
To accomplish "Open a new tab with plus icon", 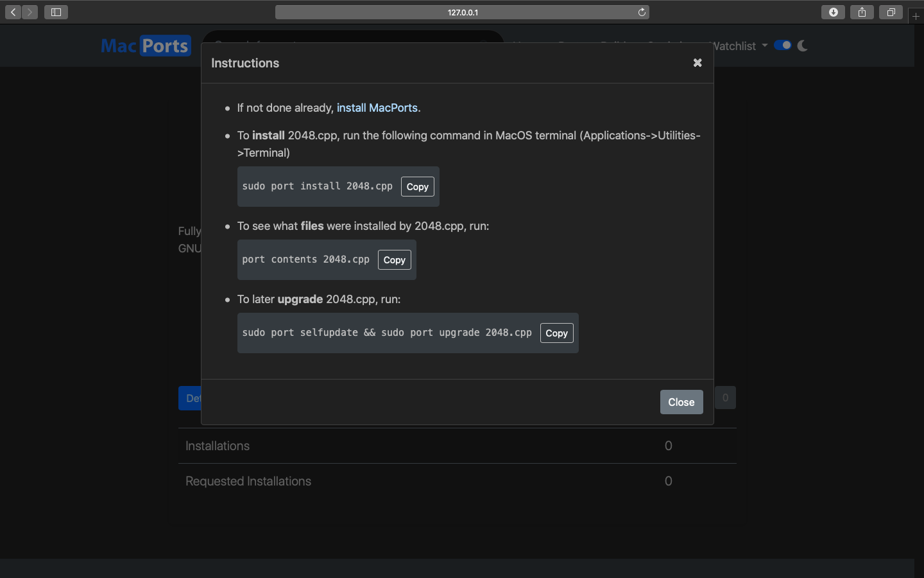I will point(916,17).
